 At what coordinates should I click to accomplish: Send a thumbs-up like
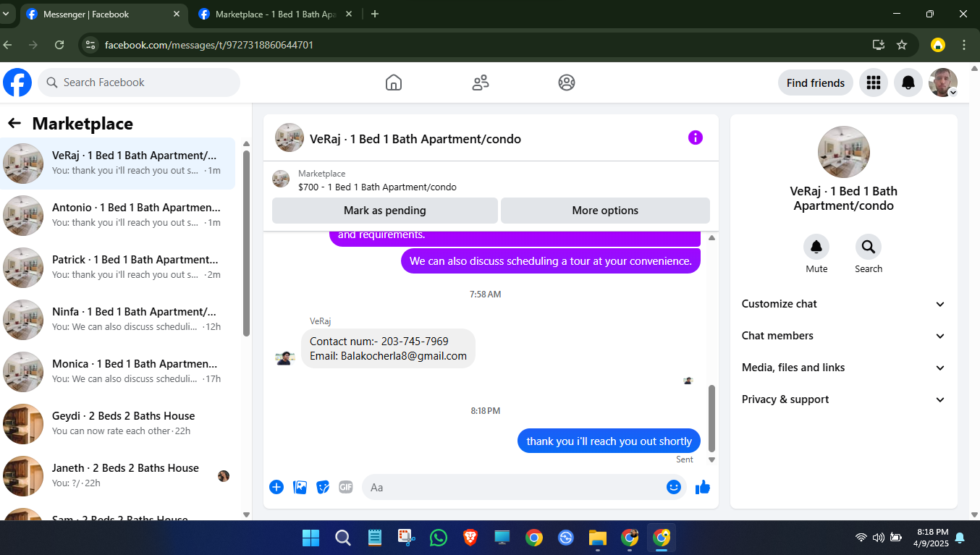702,487
